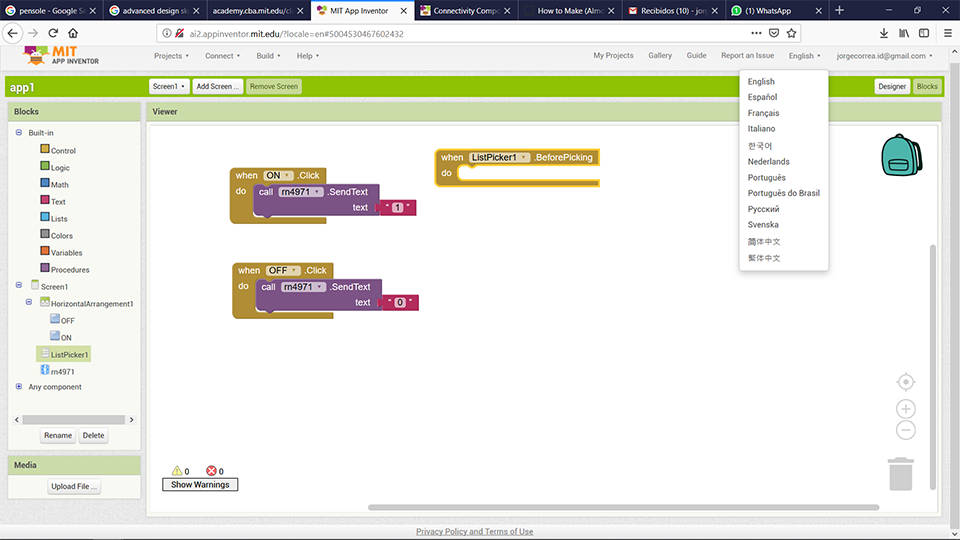Click the Upload File button

point(74,486)
